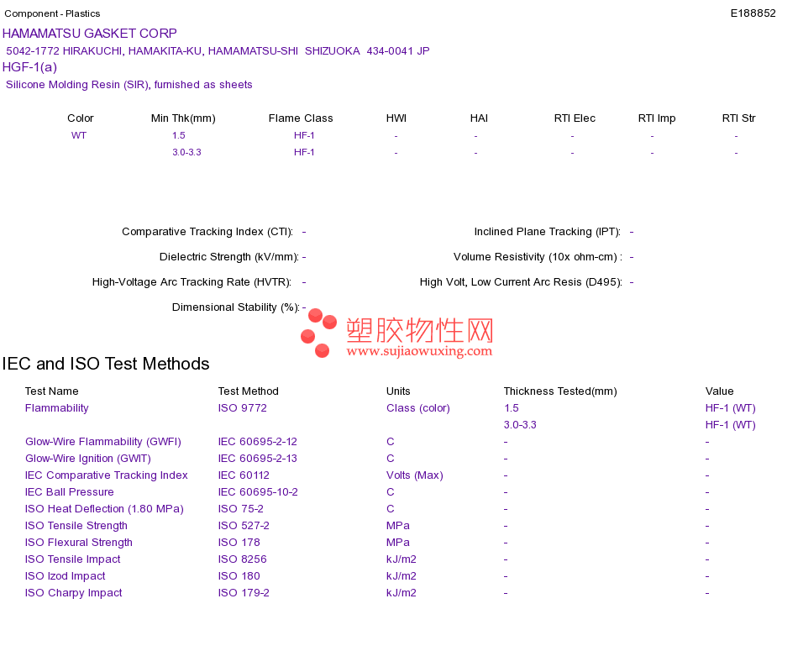Click the ISO Charpy Impact entry
798x672 pixels.
point(74,593)
